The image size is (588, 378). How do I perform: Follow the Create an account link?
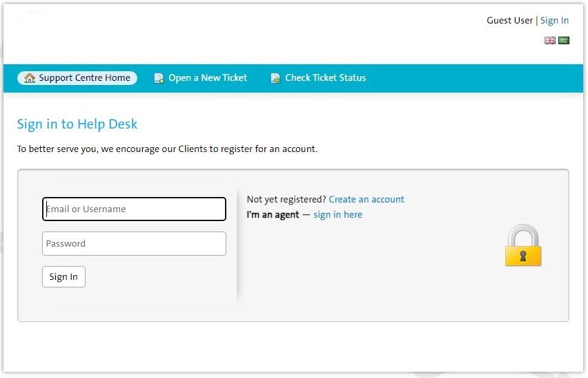366,199
